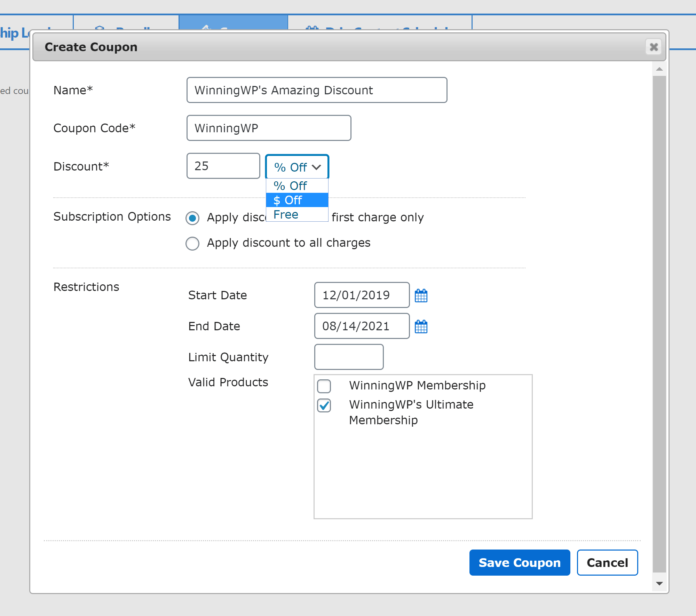
Task: Click the End Date field
Action: [362, 326]
